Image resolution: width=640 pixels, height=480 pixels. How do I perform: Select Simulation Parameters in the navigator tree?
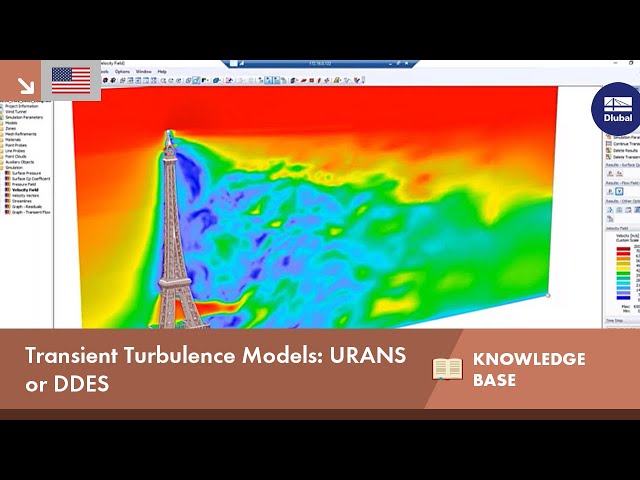(24, 117)
